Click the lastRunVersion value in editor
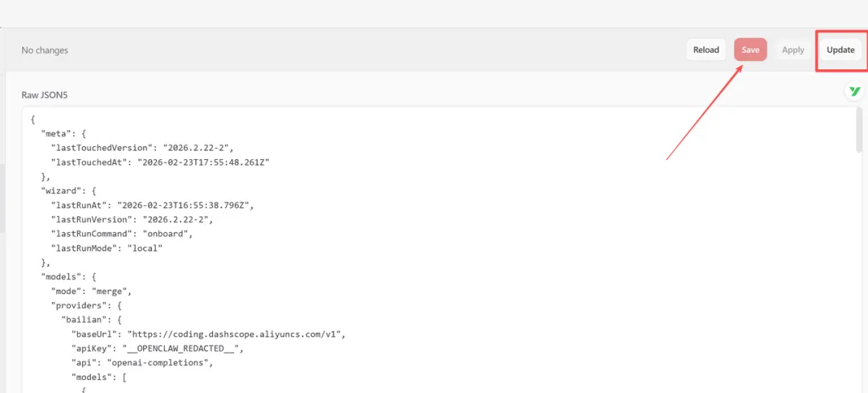The height and width of the screenshot is (393, 868). (177, 219)
